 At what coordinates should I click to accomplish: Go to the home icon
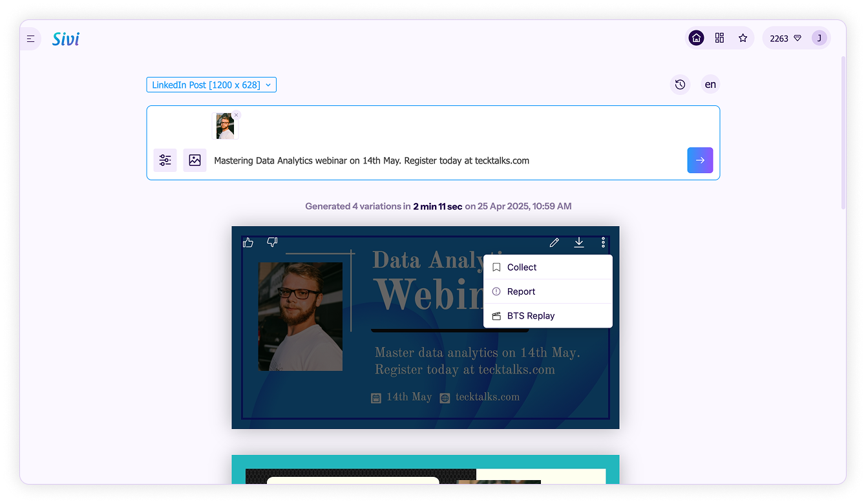pos(697,38)
